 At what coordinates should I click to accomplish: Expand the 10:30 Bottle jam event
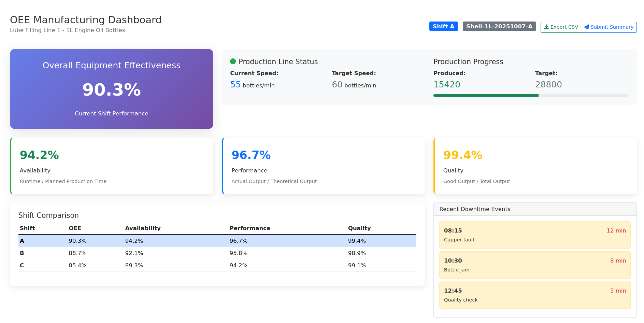click(x=534, y=265)
